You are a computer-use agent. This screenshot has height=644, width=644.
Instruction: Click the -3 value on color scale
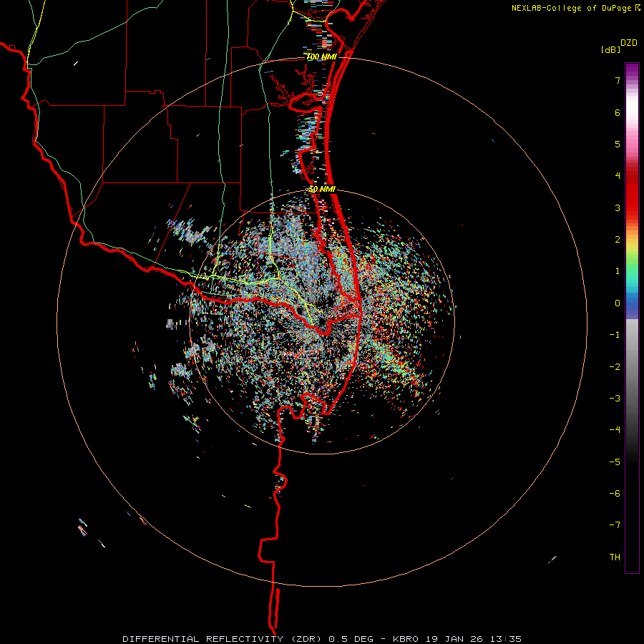pos(615,399)
